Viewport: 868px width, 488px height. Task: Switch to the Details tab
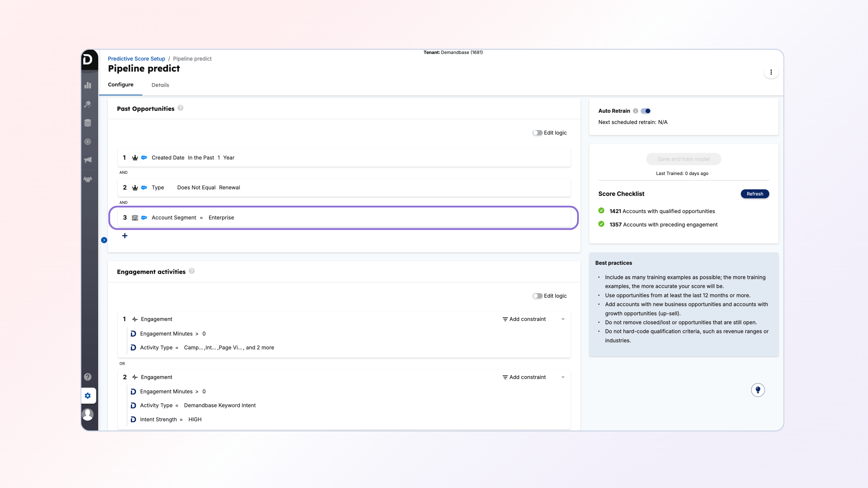pos(160,85)
